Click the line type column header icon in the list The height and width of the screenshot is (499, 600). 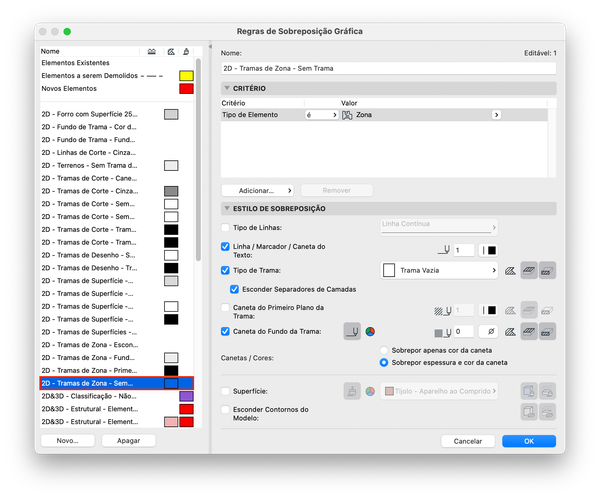click(x=152, y=51)
